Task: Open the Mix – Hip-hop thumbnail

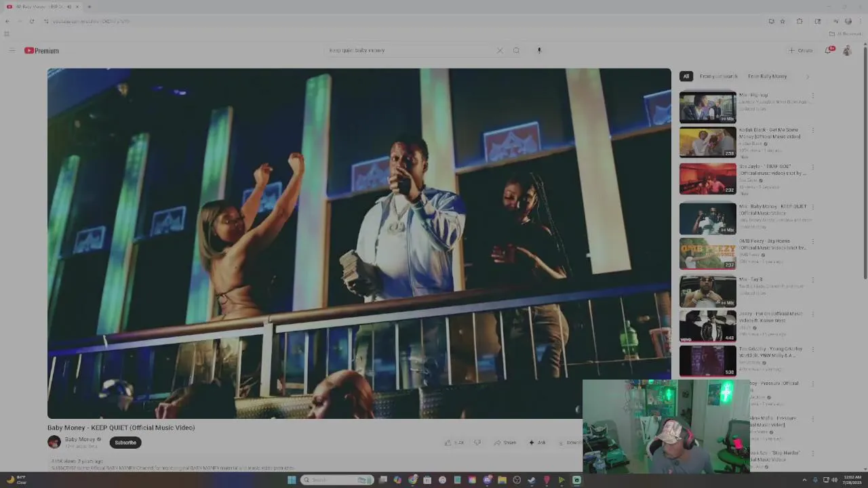Action: (x=707, y=107)
